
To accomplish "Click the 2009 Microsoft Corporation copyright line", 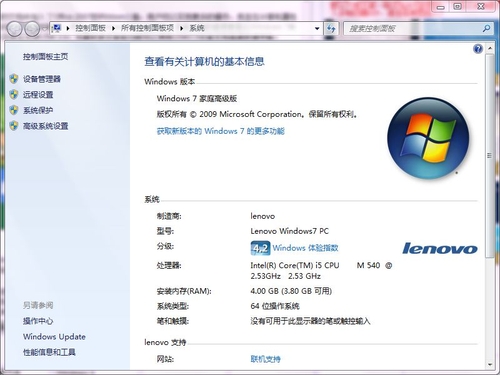I will tap(257, 114).
